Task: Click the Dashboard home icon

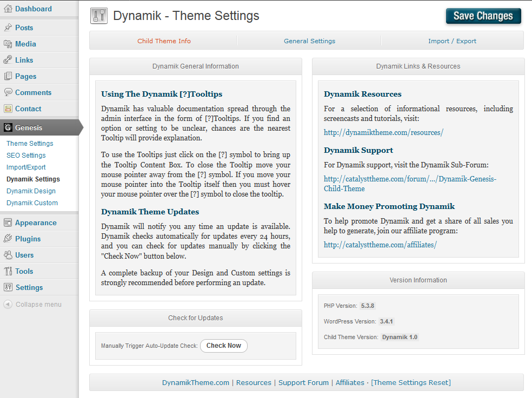Action: click(8, 9)
